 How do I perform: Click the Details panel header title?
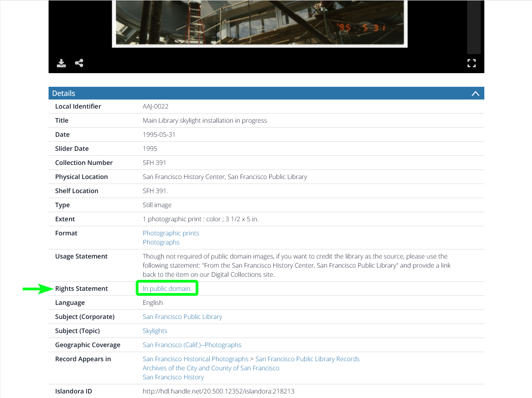(64, 93)
